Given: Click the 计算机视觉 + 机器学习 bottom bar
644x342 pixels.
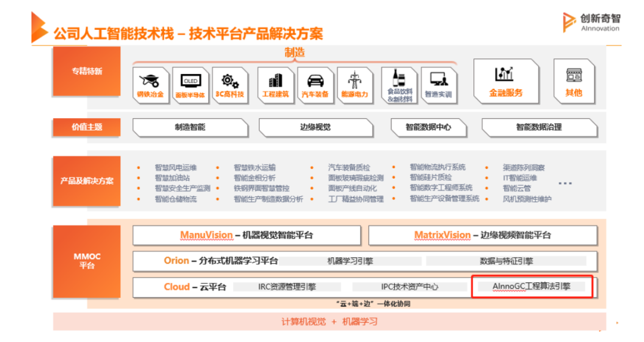Looking at the screenshot, I should click(329, 322).
